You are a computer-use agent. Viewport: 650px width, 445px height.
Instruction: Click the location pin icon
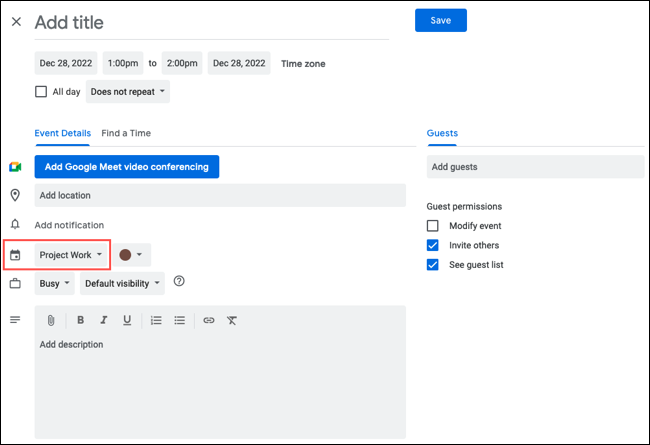(15, 195)
